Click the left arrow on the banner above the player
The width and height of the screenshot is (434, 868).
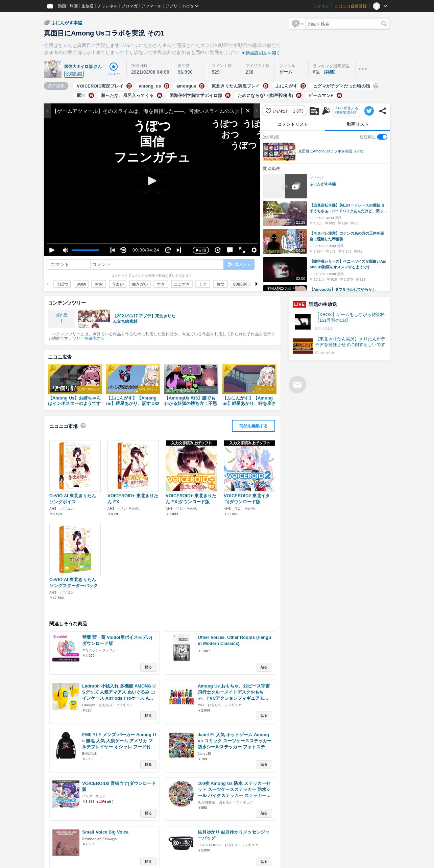(x=48, y=111)
